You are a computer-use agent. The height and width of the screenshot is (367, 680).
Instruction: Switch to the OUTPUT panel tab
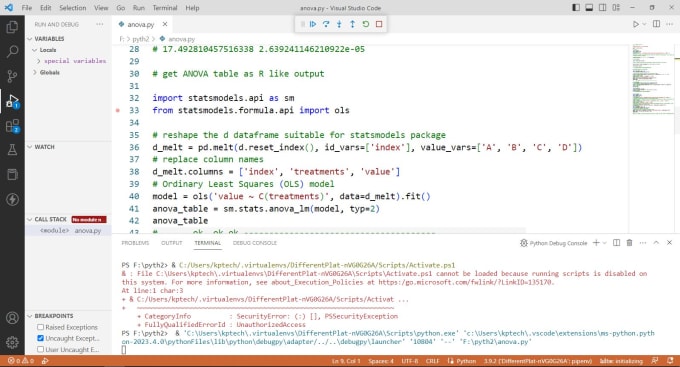172,243
